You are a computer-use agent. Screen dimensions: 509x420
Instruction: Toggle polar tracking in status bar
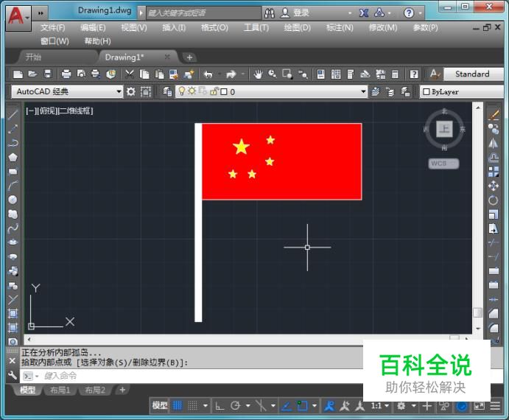235,405
